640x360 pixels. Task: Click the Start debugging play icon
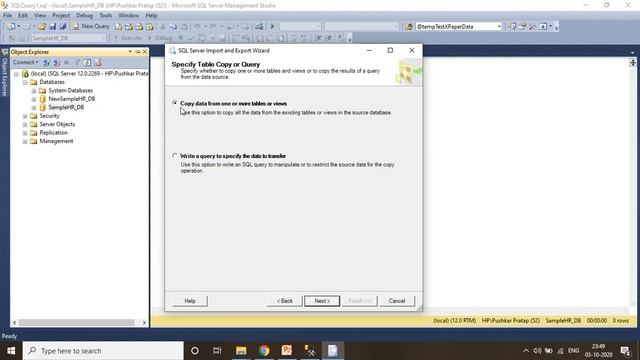click(x=273, y=27)
